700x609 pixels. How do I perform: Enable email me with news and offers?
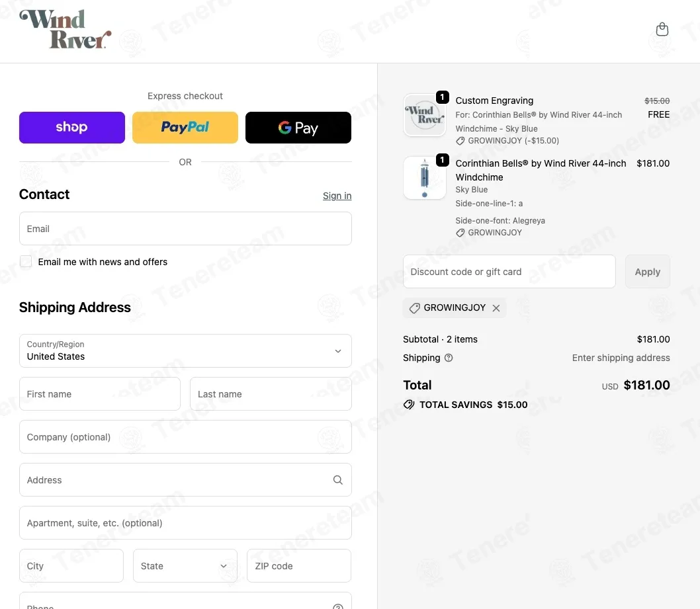tap(26, 262)
